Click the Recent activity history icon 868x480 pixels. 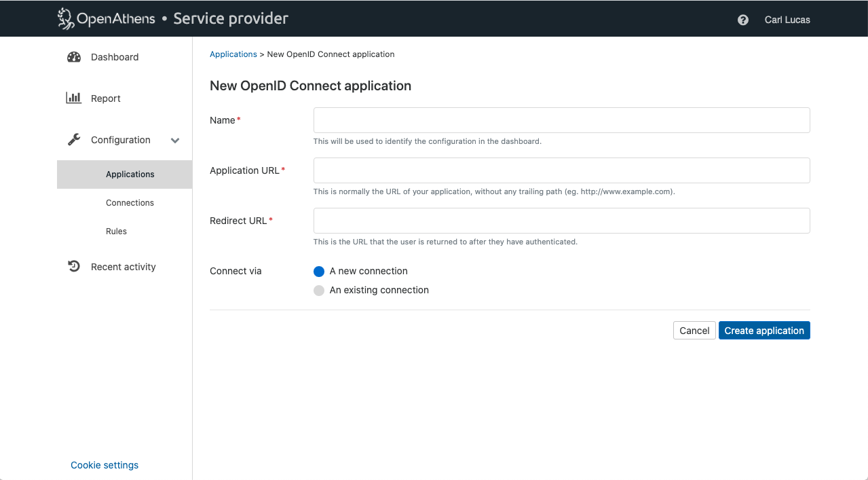(x=74, y=267)
